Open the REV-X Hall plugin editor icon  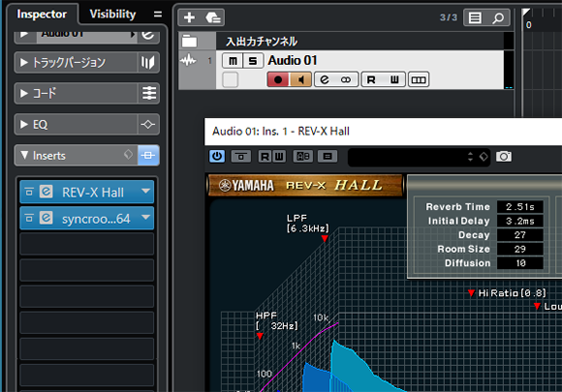pos(47,192)
